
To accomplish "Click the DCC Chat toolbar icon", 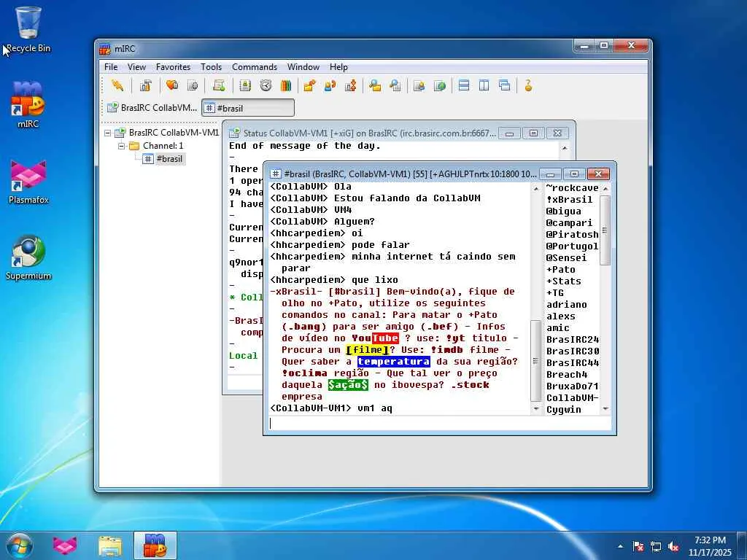I will click(330, 86).
